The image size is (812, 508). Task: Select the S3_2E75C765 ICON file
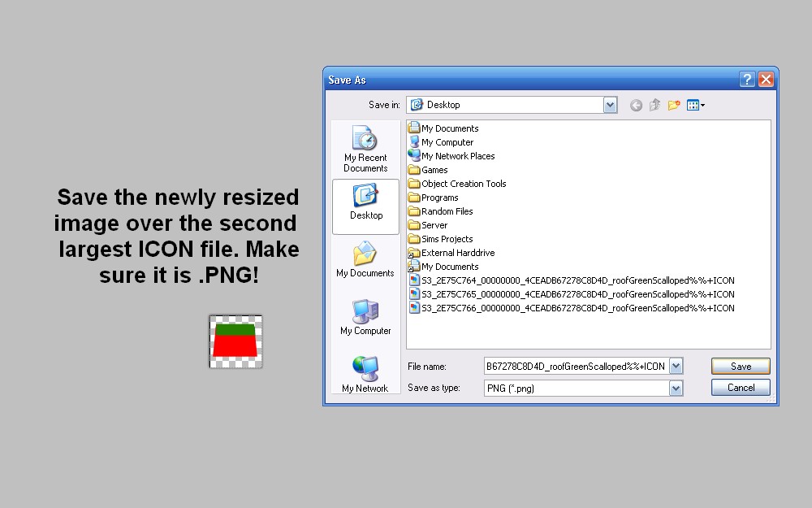point(572,294)
